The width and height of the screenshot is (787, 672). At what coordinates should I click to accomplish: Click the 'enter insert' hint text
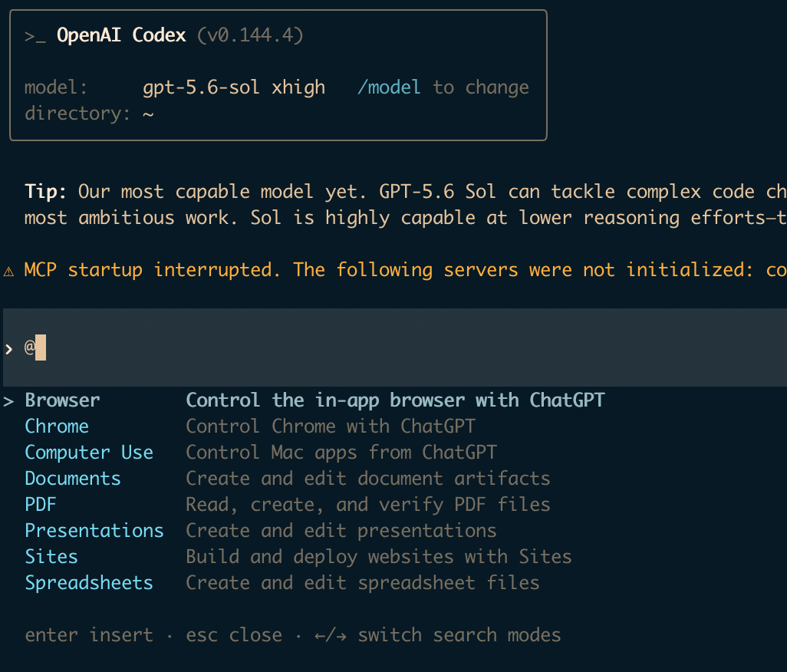[89, 635]
